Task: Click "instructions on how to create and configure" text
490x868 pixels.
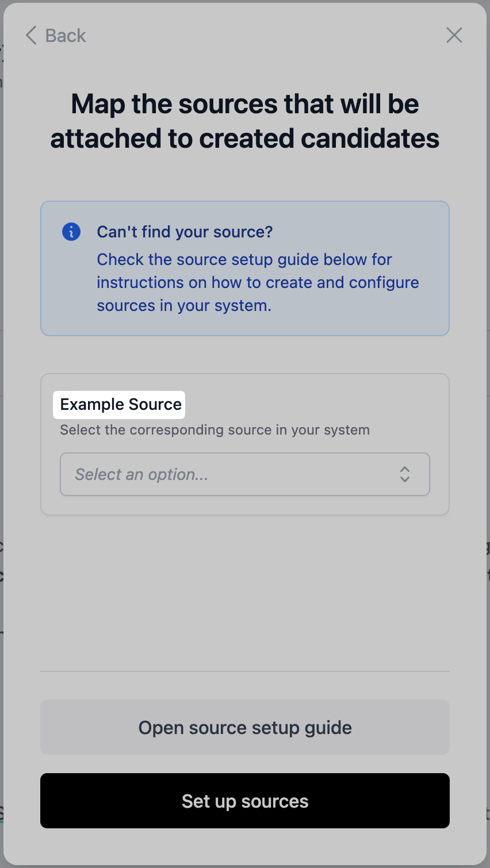Action: tap(258, 283)
